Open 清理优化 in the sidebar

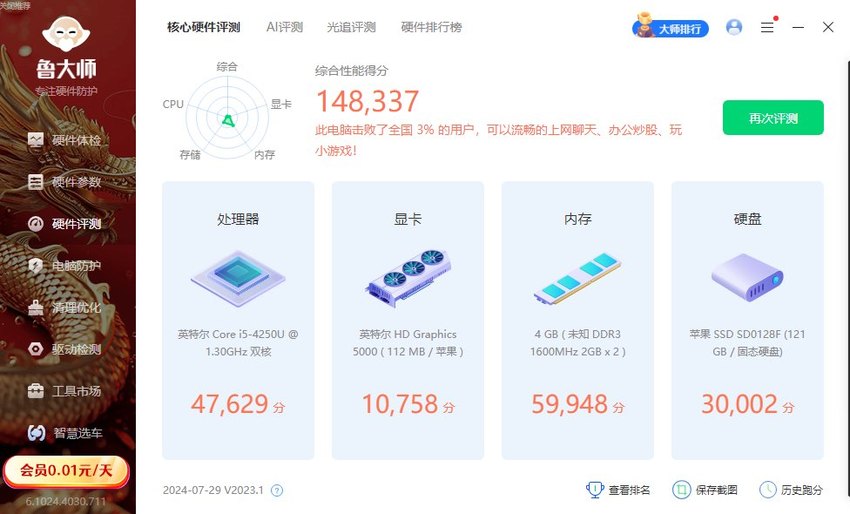tap(65, 307)
